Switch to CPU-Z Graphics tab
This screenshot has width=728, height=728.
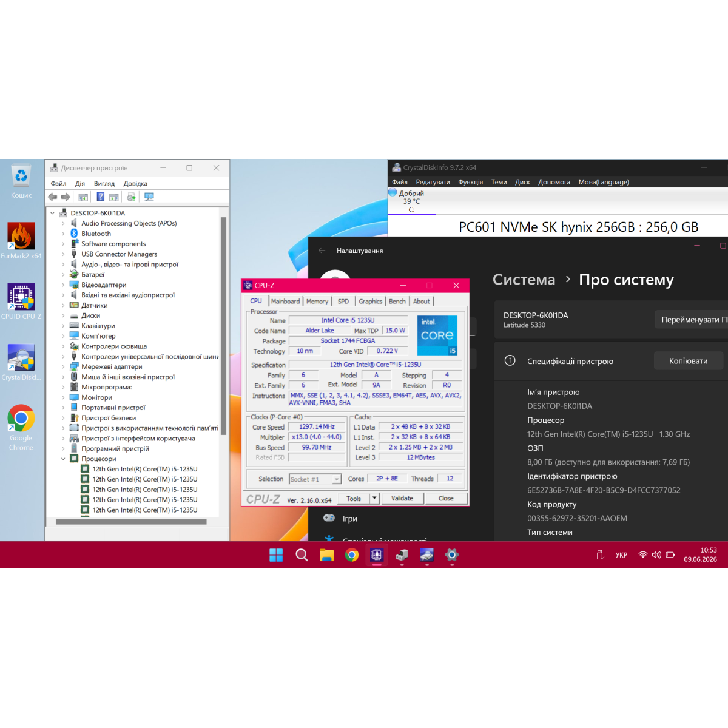(x=371, y=302)
